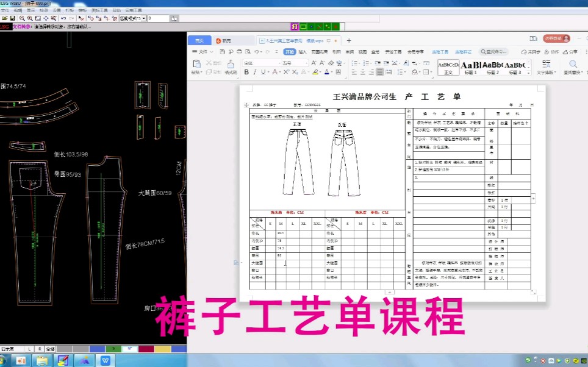The height and width of the screenshot is (367, 588).
Task: Open font name combo 宋体
Action: click(x=262, y=63)
